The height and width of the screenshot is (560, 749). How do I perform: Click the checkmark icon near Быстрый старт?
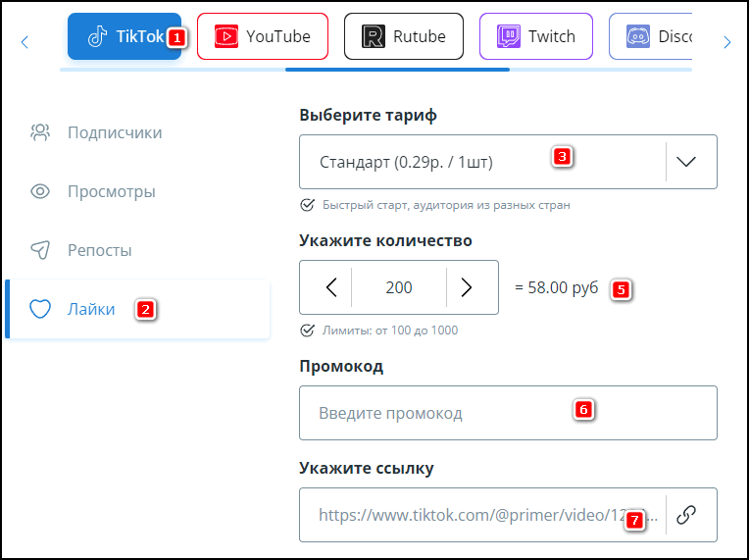point(307,205)
